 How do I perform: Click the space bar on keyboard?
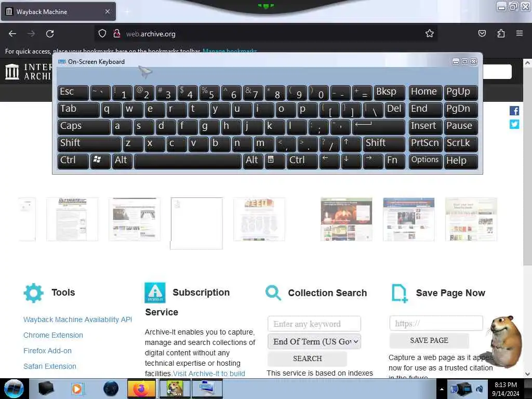(188, 161)
